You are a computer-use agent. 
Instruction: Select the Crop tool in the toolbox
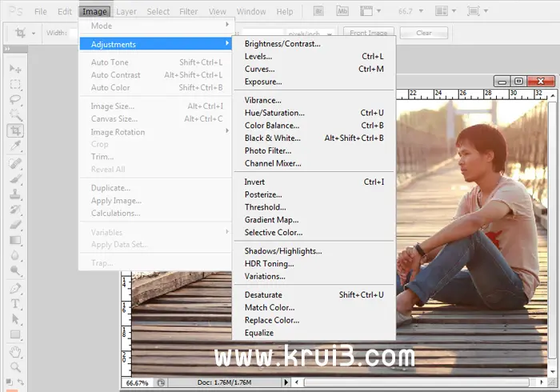click(15, 131)
